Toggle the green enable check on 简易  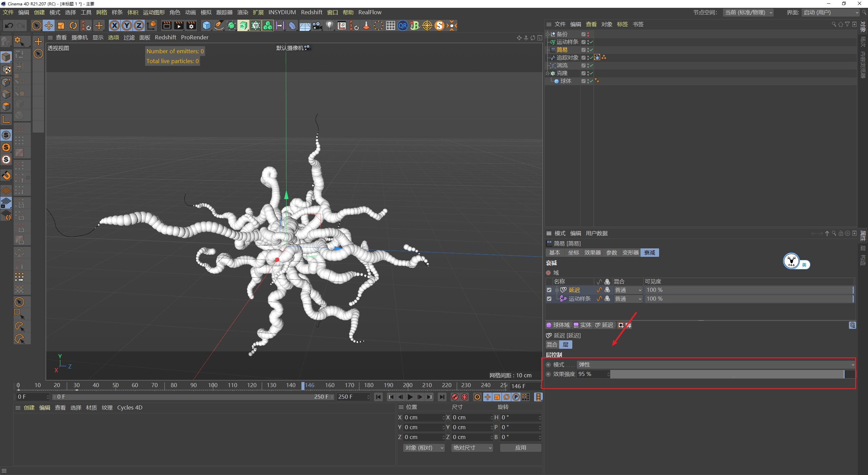click(x=591, y=50)
